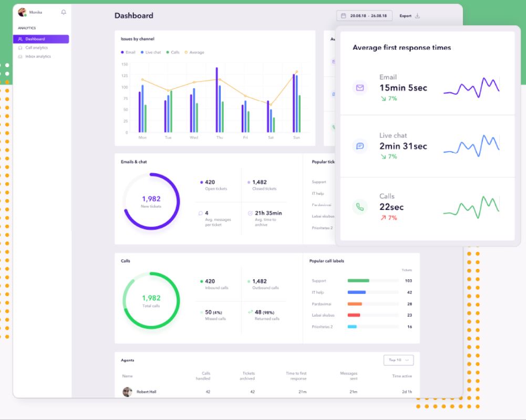Go to Call analytics in the sidebar
Screen dimensions: 526x420
point(36,48)
